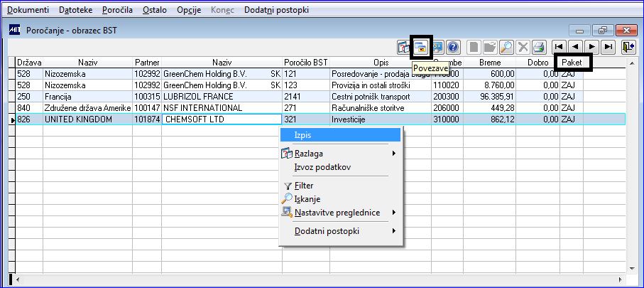Viewport: 644px width, 288px height.
Task: Open the Poročila menu
Action: pos(117,10)
